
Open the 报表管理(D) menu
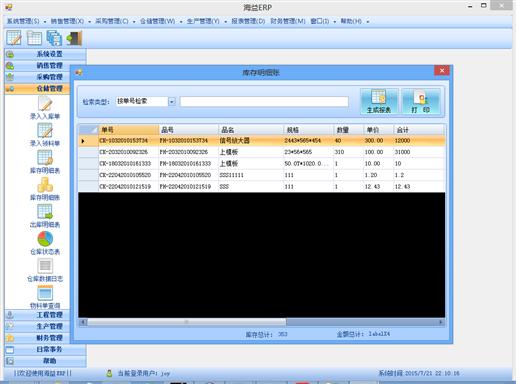point(248,21)
